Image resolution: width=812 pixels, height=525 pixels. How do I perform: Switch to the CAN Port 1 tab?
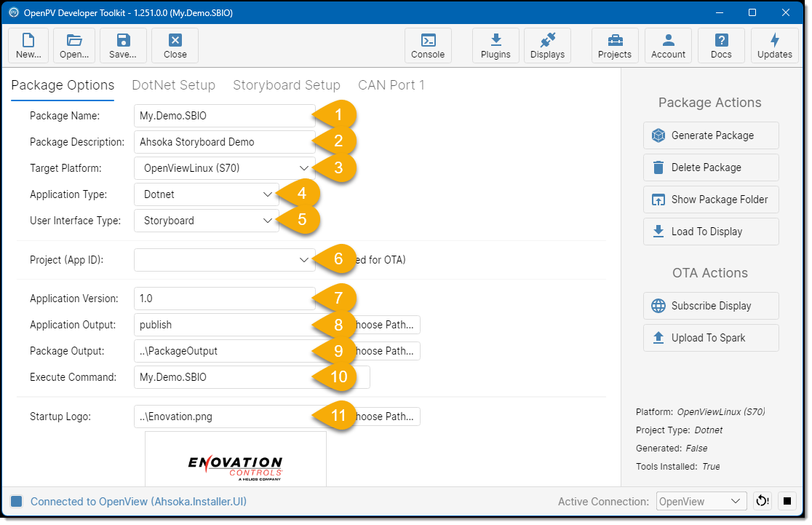[391, 85]
